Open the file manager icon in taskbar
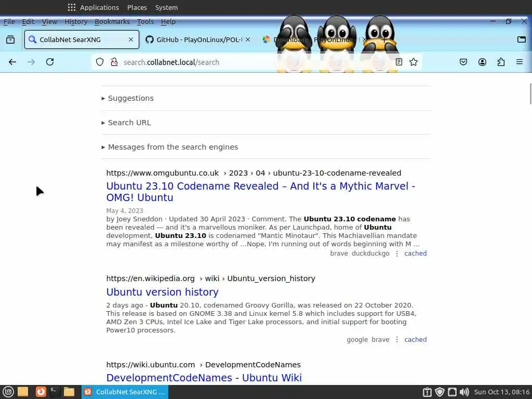532x399 pixels. point(69,392)
